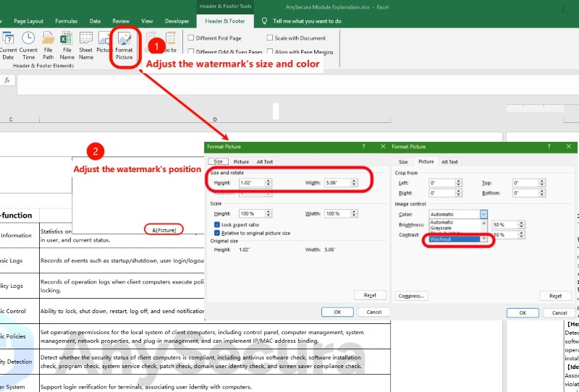The height and width of the screenshot is (392, 579).
Task: Click help icon in Picture-tab Format Picture dialog
Action: (x=549, y=147)
